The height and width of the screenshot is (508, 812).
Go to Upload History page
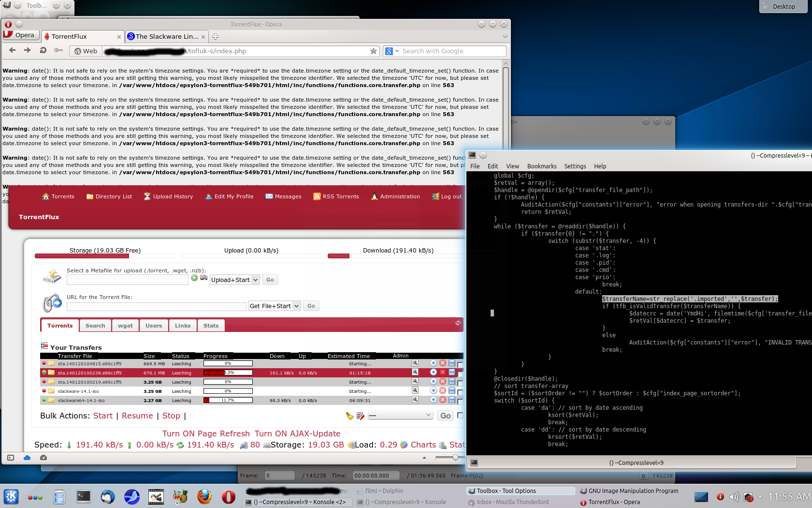click(168, 196)
